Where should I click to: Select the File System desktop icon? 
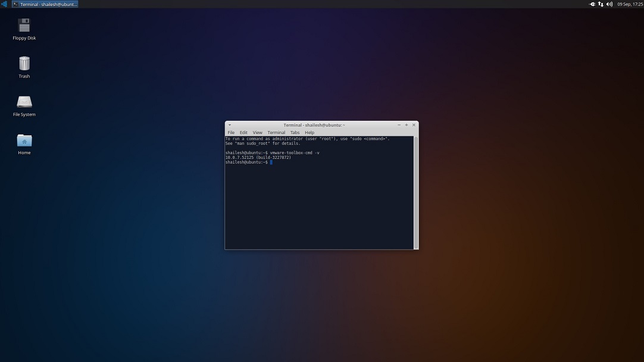[24, 105]
